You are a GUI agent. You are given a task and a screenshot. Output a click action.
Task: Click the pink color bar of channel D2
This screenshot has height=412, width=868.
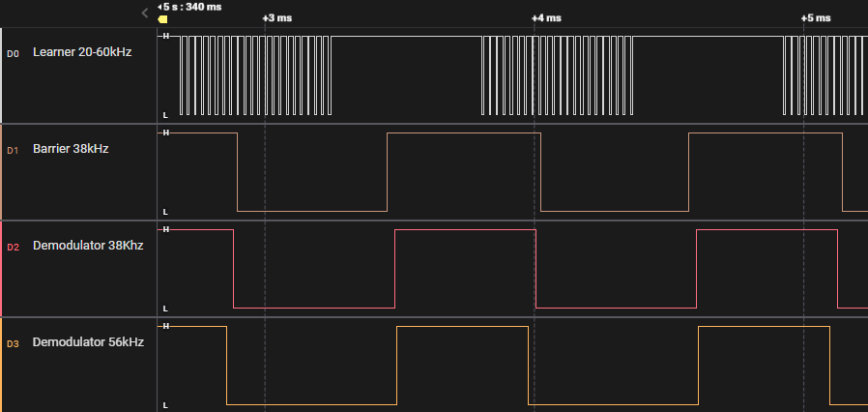(1, 269)
